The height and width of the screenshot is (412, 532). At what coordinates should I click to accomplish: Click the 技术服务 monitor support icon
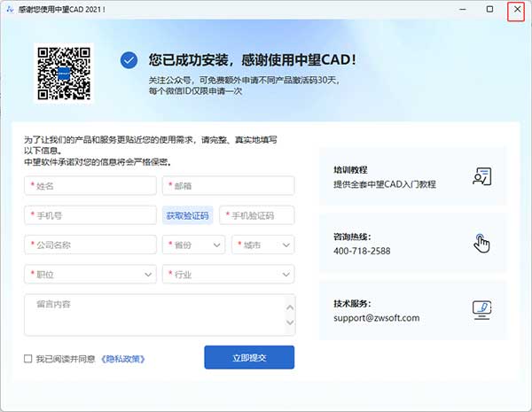pyautogui.click(x=481, y=309)
